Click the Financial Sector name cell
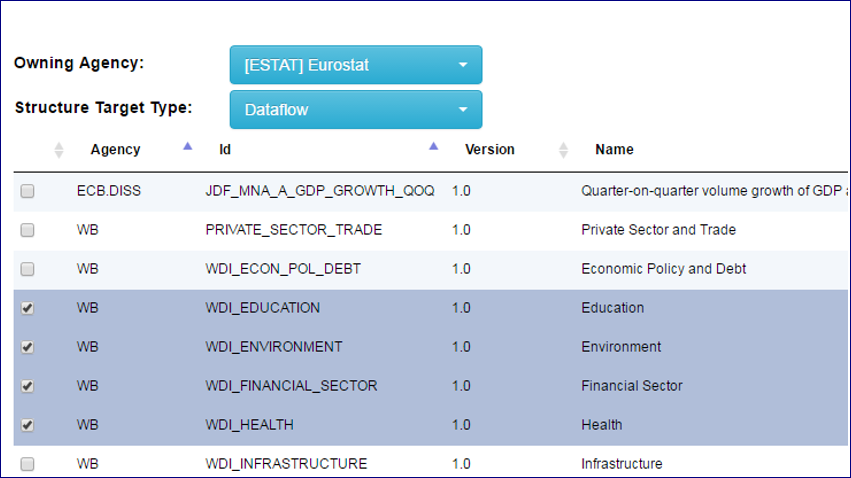 click(632, 386)
